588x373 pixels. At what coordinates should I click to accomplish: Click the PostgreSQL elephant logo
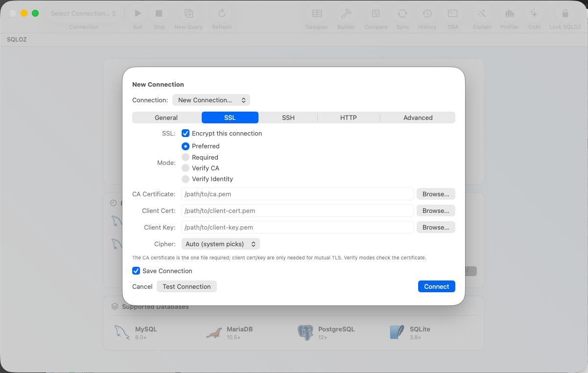pos(305,332)
